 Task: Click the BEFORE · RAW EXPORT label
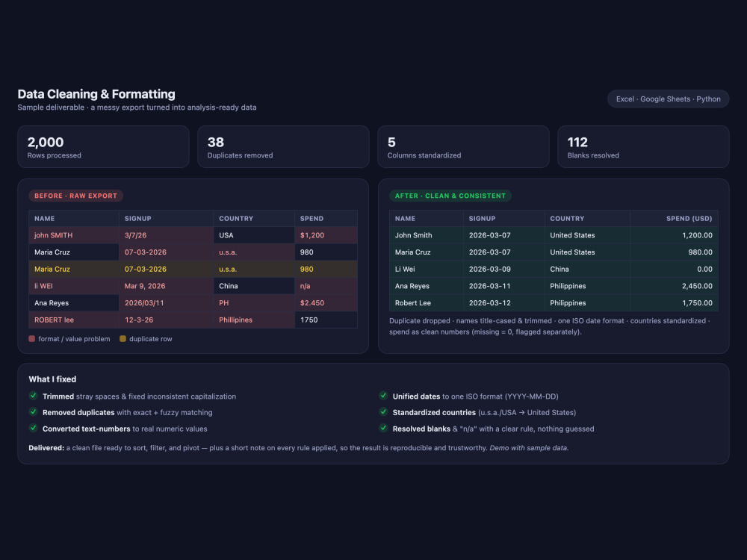click(x=75, y=196)
